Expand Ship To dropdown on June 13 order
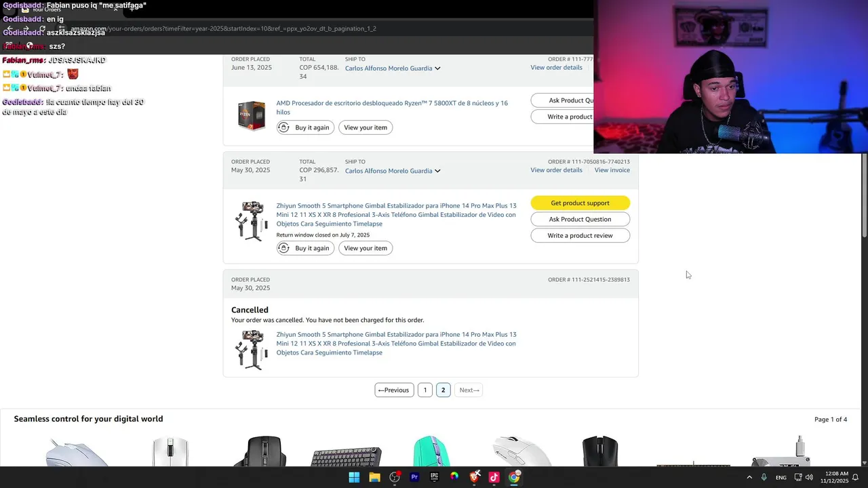Viewport: 868px width, 488px height. point(393,68)
